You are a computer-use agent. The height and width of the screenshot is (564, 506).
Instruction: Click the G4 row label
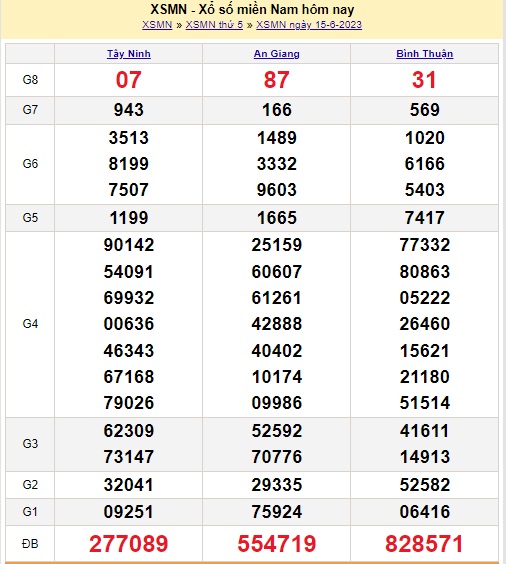(x=30, y=324)
